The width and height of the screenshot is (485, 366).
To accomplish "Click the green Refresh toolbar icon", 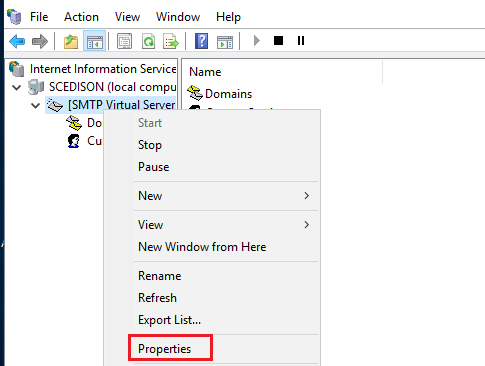I will [148, 41].
